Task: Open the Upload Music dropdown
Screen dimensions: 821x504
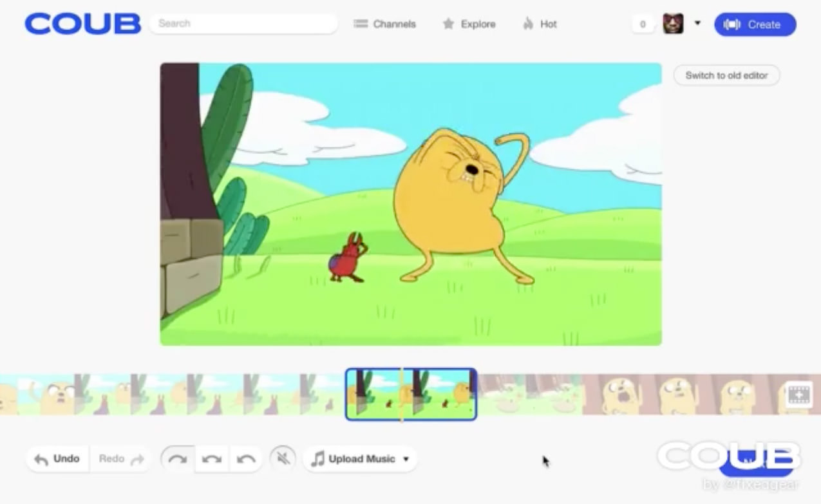Action: point(360,459)
